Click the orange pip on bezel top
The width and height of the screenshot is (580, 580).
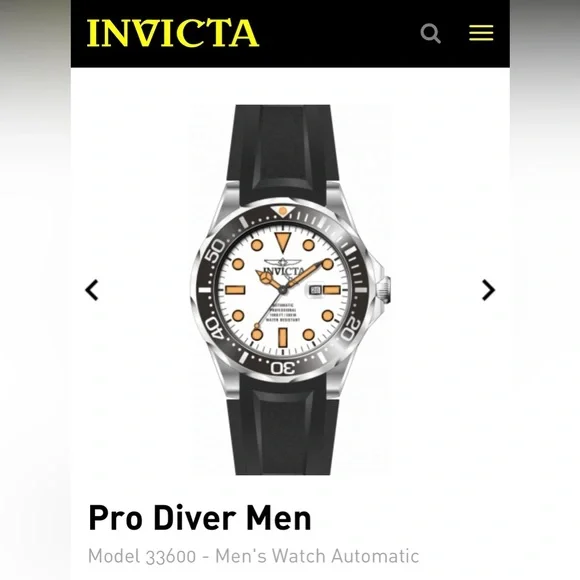(283, 211)
